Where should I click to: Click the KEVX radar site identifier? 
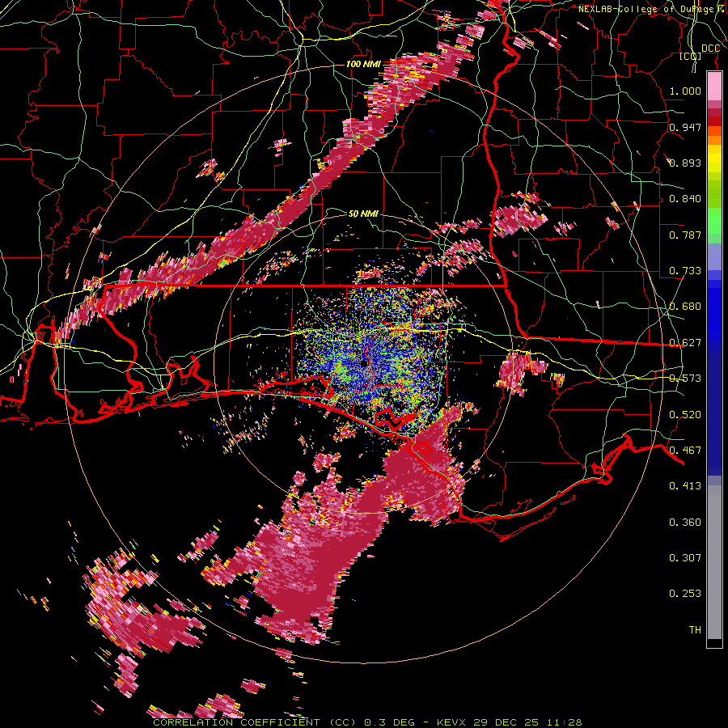[451, 722]
